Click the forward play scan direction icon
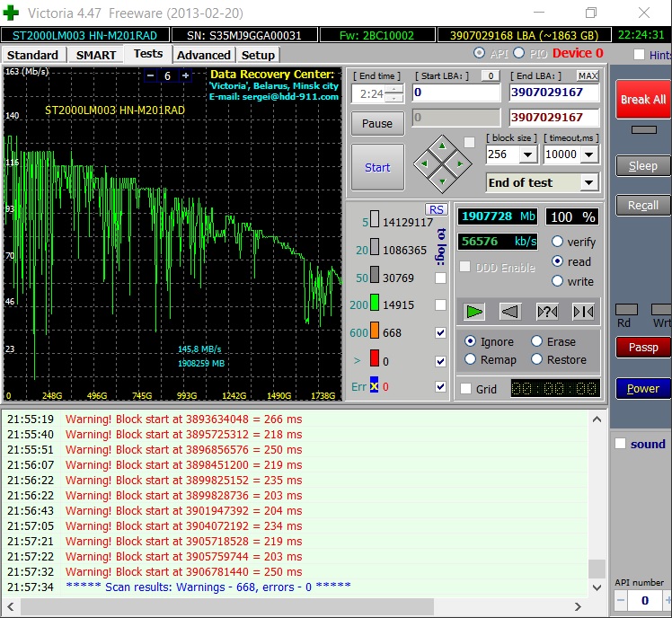The image size is (672, 618). [x=474, y=311]
